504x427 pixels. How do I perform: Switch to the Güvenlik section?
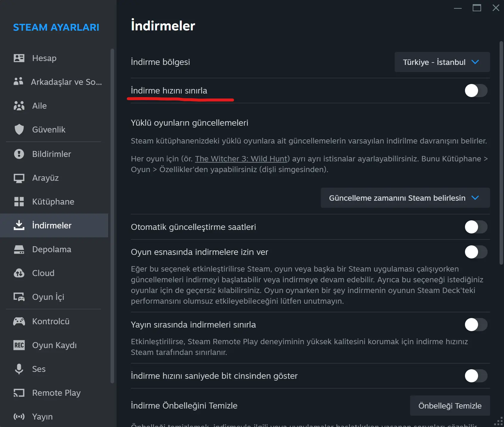point(54,130)
